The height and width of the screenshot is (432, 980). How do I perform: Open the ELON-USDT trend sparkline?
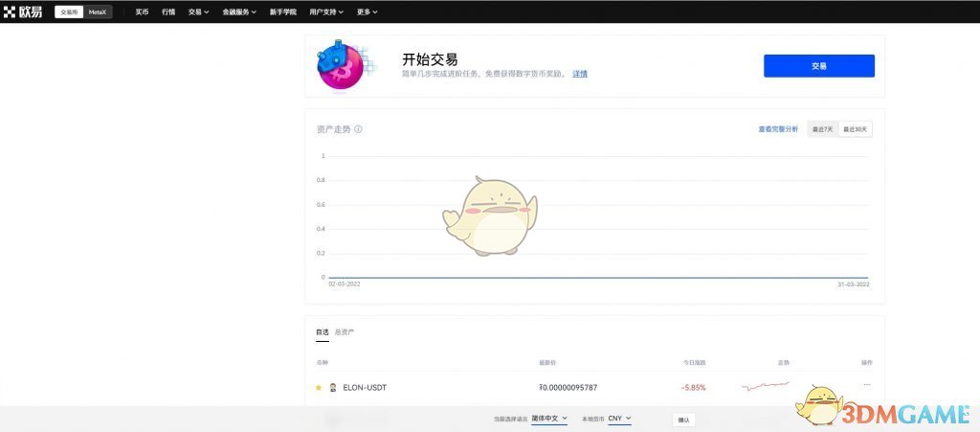pyautogui.click(x=765, y=386)
